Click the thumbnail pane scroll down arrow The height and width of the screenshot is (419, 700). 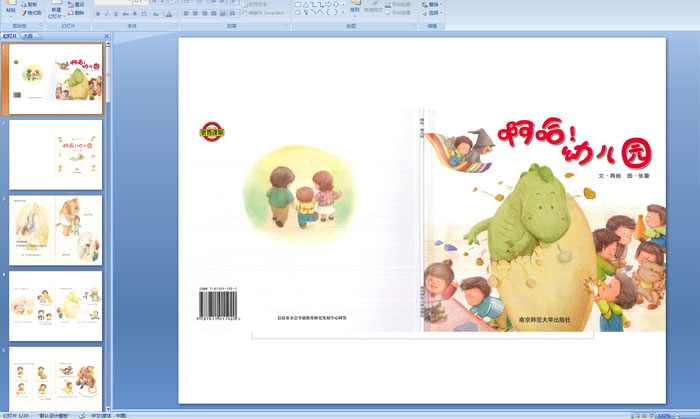(x=108, y=408)
